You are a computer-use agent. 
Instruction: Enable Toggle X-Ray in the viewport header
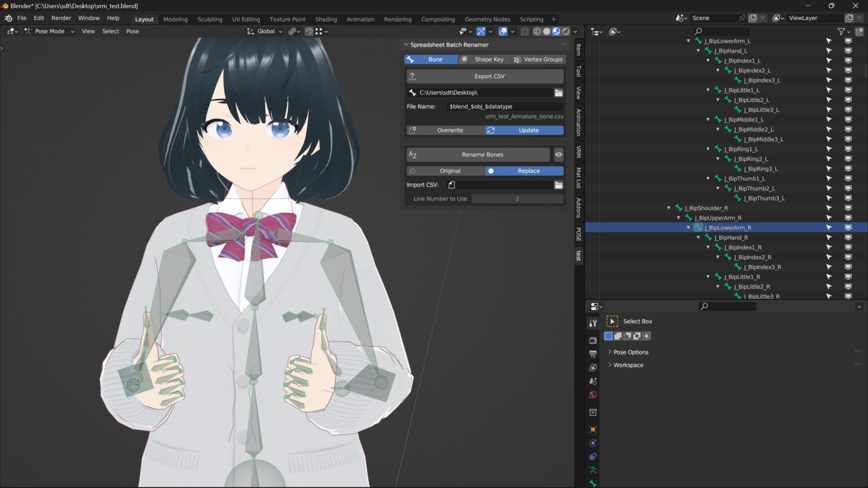(x=524, y=31)
